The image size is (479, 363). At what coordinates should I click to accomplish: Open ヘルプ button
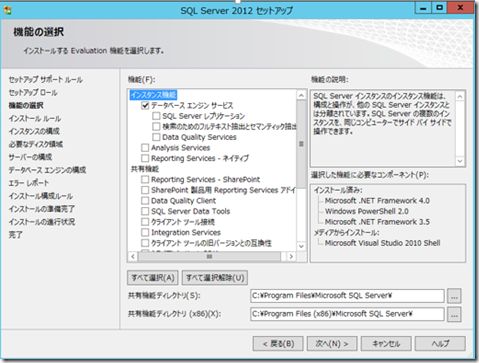coord(440,344)
